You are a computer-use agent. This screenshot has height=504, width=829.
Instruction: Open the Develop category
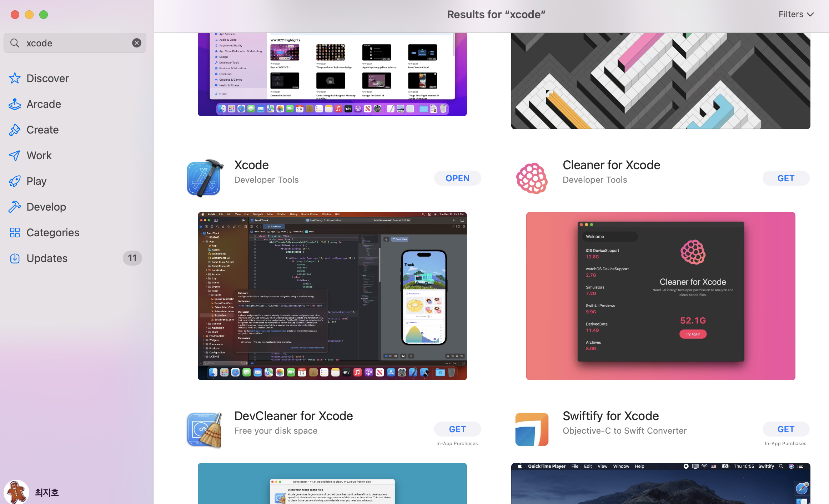(46, 207)
